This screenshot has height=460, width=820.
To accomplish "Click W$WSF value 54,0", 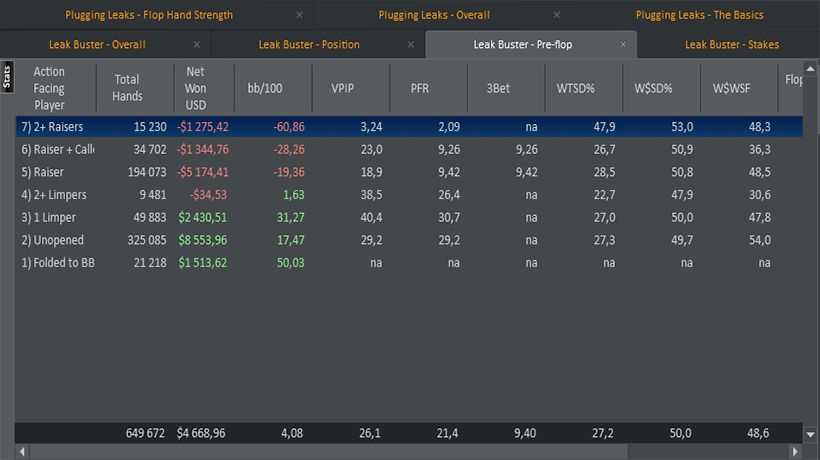I will click(x=759, y=240).
